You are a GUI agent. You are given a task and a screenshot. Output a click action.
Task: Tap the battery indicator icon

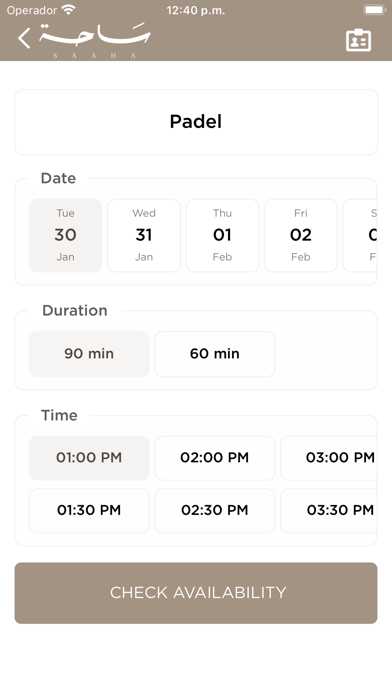(x=374, y=10)
